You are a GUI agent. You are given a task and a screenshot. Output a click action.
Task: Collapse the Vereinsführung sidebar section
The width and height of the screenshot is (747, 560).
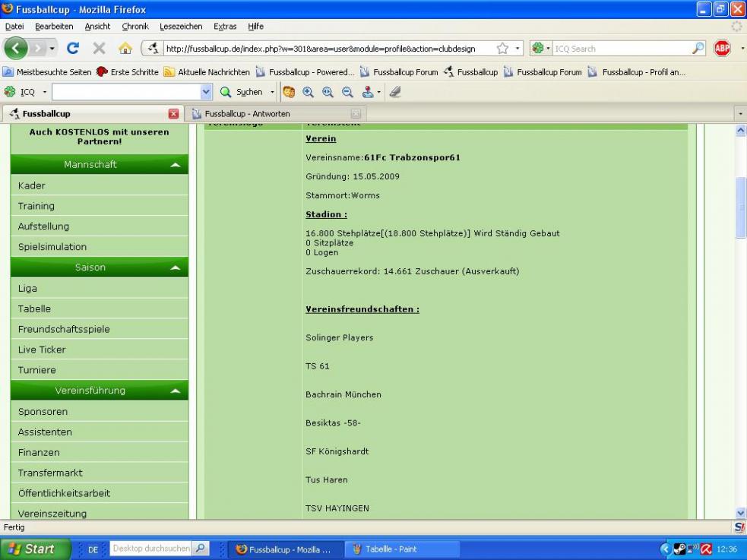click(175, 391)
